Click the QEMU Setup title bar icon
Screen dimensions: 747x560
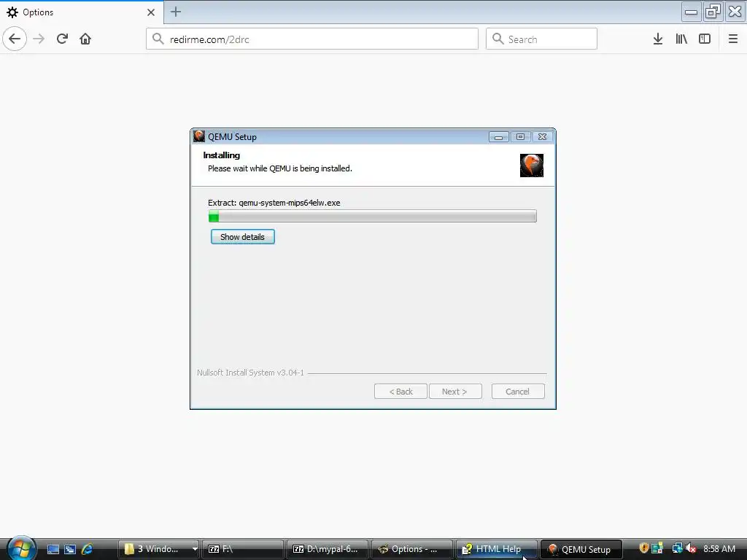pyautogui.click(x=199, y=136)
